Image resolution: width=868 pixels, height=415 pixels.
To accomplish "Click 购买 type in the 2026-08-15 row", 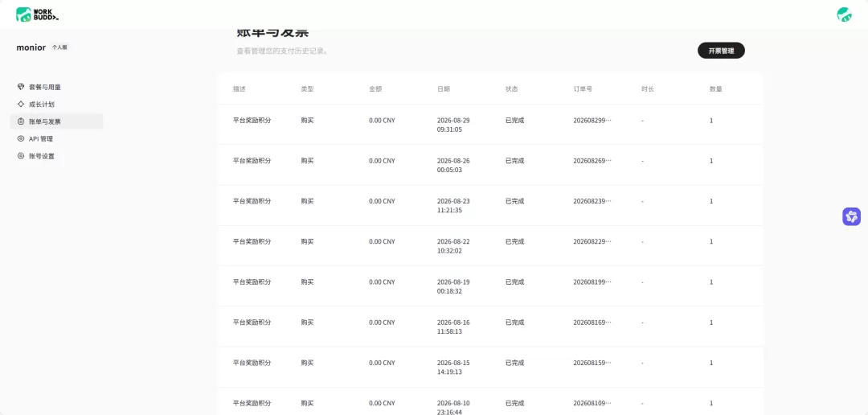I will 307,363.
